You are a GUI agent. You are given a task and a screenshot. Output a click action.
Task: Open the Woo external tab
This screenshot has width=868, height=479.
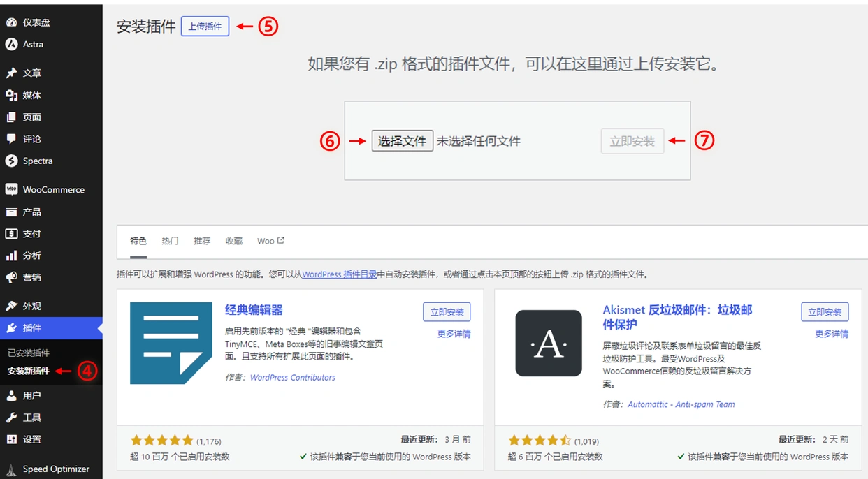click(x=270, y=240)
